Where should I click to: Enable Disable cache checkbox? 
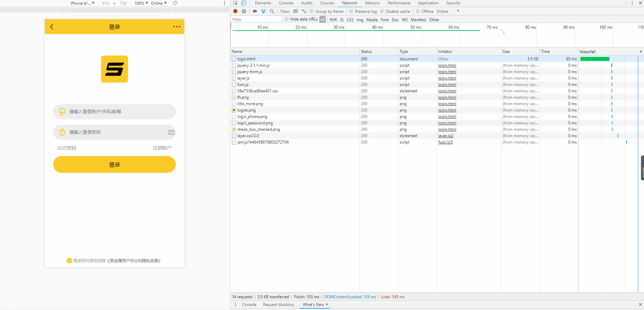[x=382, y=11]
